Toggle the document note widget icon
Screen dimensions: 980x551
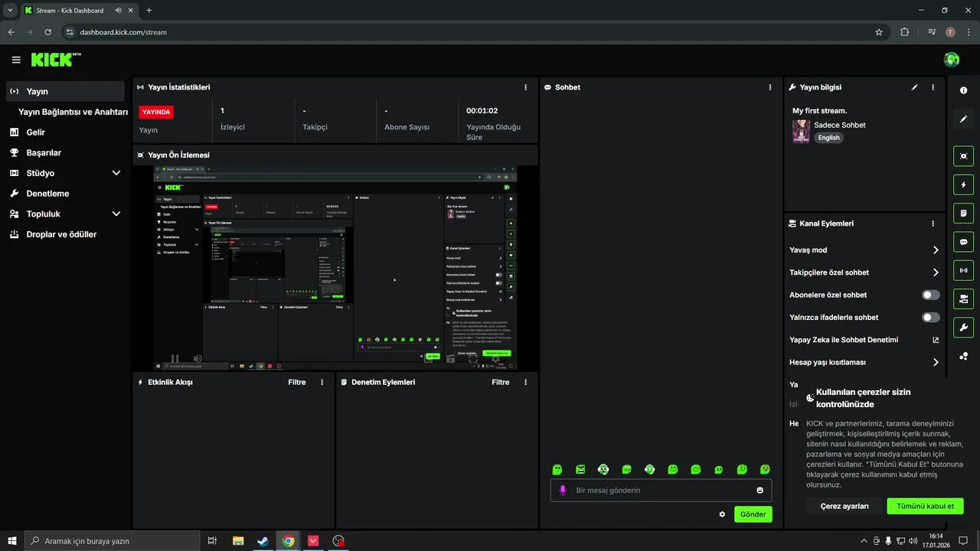coord(963,213)
